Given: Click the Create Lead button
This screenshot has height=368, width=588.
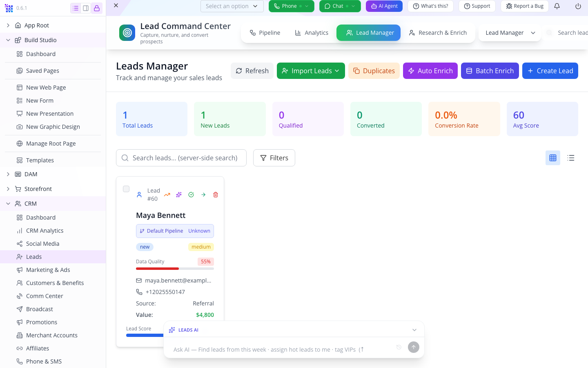Looking at the screenshot, I should tap(550, 71).
